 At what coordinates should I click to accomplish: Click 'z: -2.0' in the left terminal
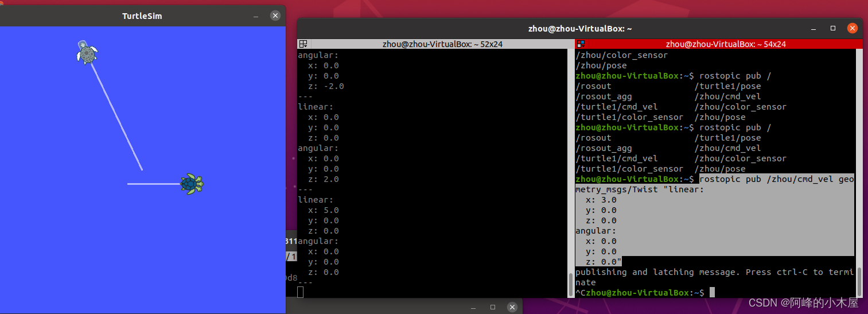(326, 86)
